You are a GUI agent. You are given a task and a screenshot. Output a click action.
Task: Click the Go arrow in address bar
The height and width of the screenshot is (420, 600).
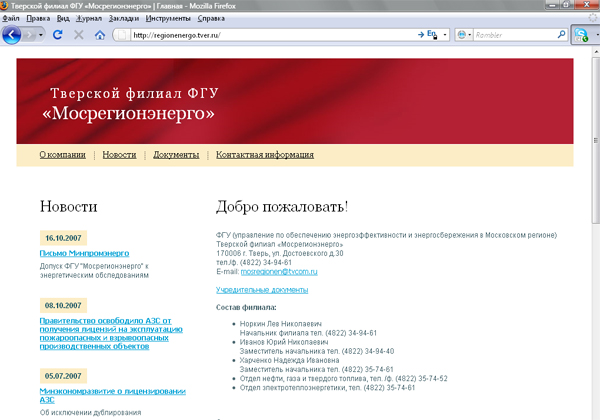tap(421, 35)
